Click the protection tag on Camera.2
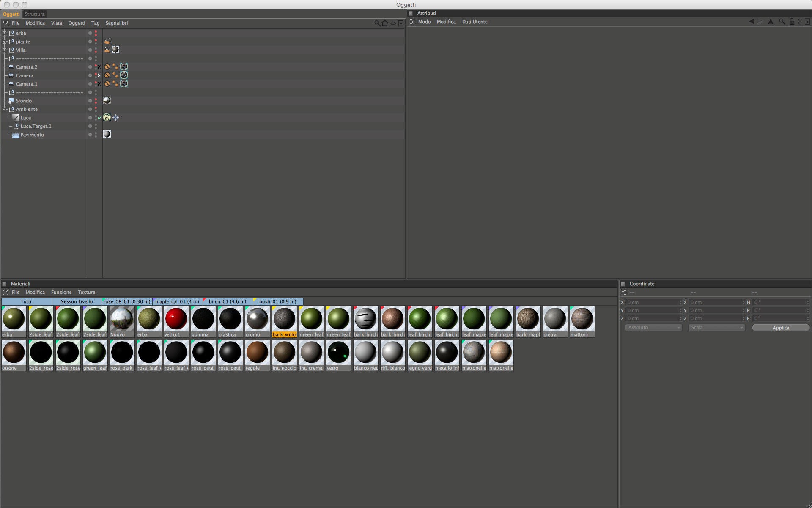 pyautogui.click(x=107, y=67)
